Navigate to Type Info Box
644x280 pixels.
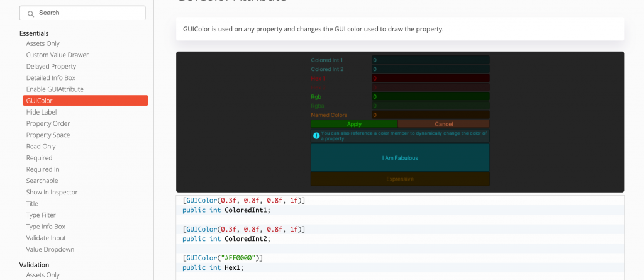click(x=45, y=227)
